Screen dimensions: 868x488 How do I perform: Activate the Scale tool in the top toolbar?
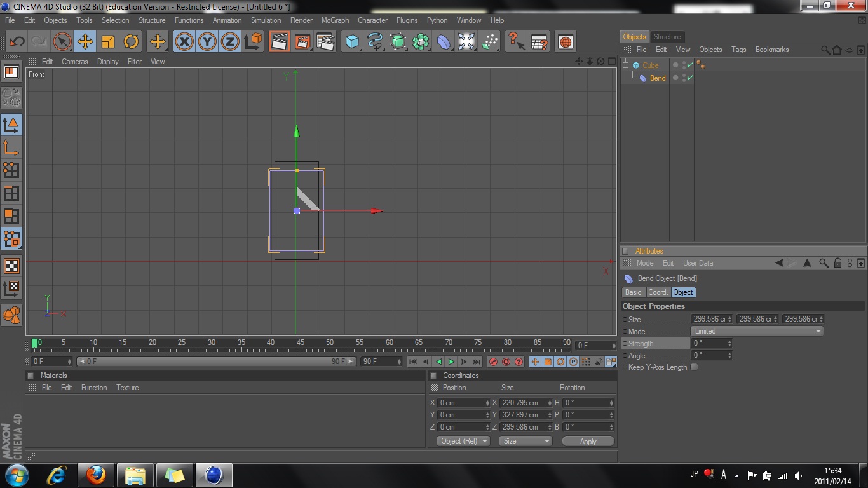(108, 42)
